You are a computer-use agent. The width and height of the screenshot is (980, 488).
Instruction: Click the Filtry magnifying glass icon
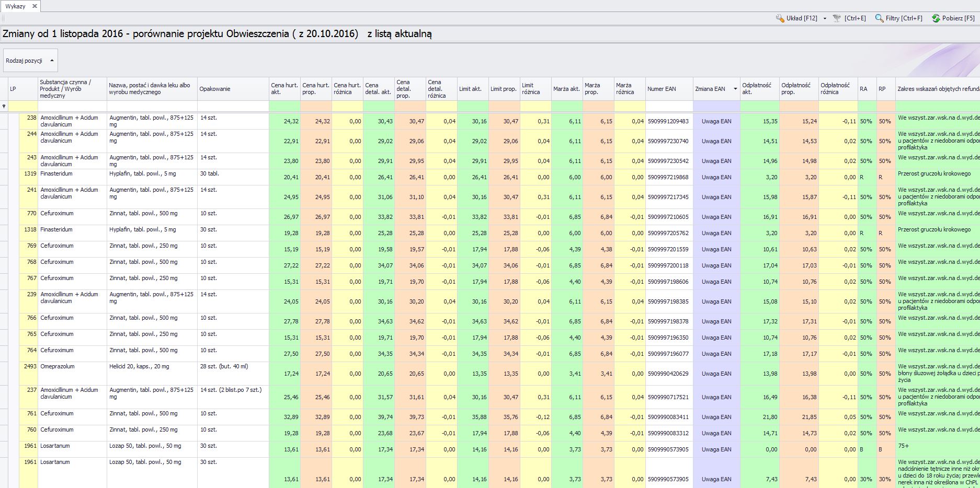[x=880, y=18]
